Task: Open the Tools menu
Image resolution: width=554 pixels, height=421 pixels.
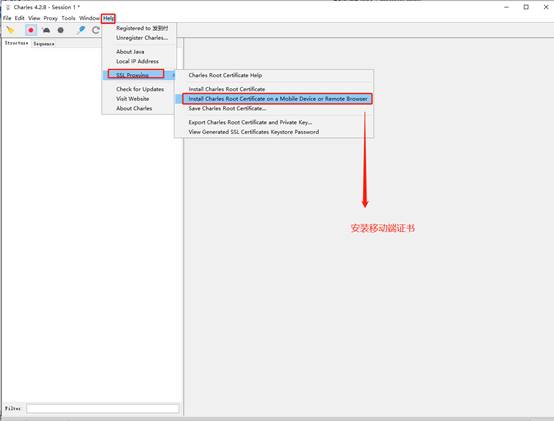Action: pyautogui.click(x=68, y=18)
